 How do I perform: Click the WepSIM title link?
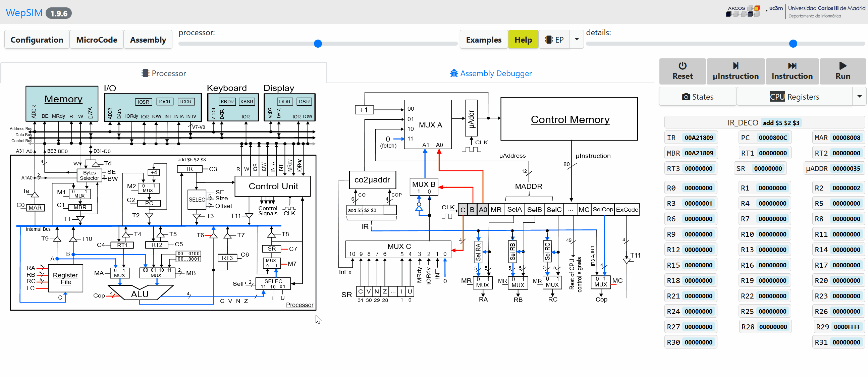24,13
